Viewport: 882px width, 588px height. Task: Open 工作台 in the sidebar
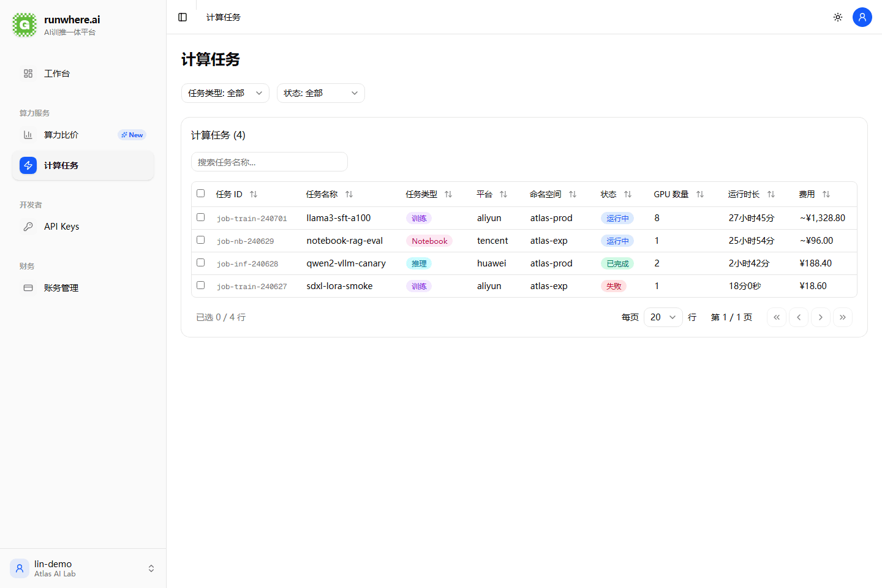coord(83,73)
